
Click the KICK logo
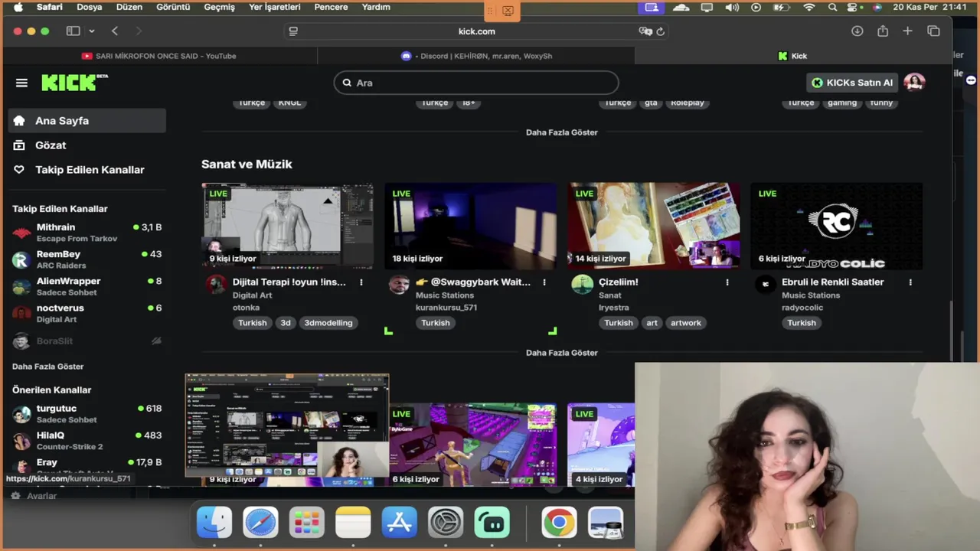[x=74, y=82]
